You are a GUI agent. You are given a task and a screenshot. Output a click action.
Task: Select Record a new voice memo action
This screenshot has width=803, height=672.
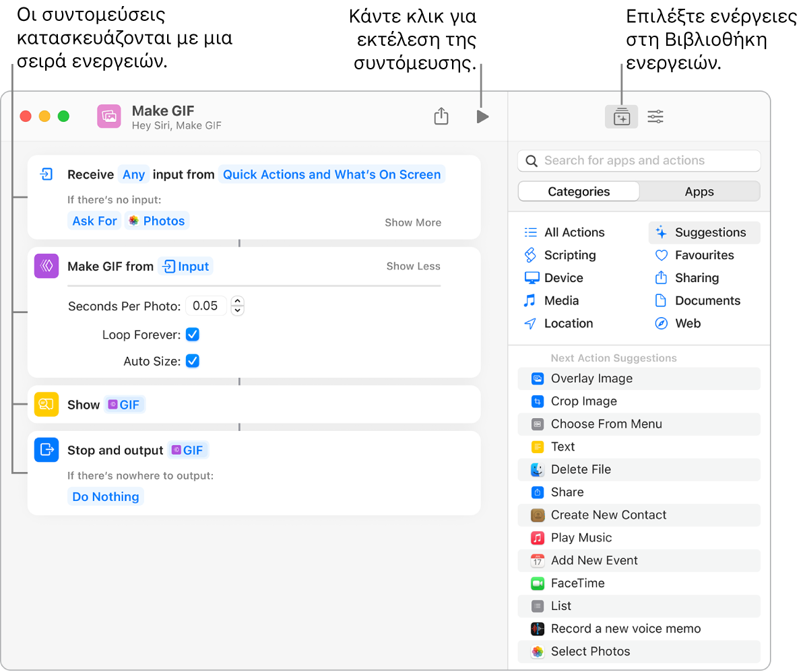click(x=625, y=629)
